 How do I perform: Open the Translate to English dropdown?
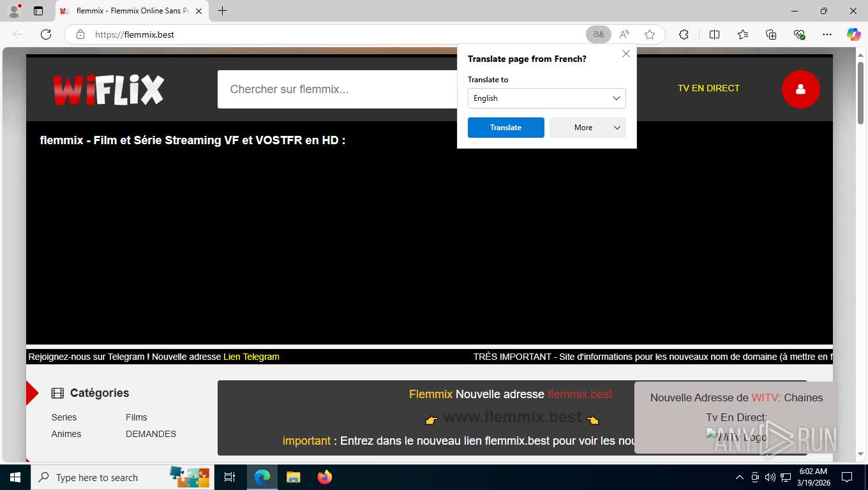click(x=547, y=98)
